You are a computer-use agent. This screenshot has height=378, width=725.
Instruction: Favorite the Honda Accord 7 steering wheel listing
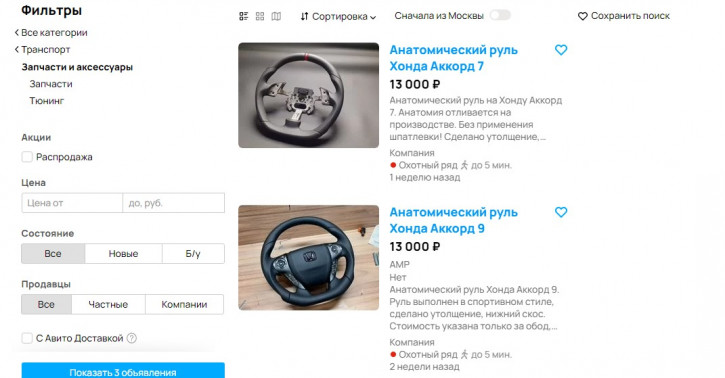[x=561, y=49]
